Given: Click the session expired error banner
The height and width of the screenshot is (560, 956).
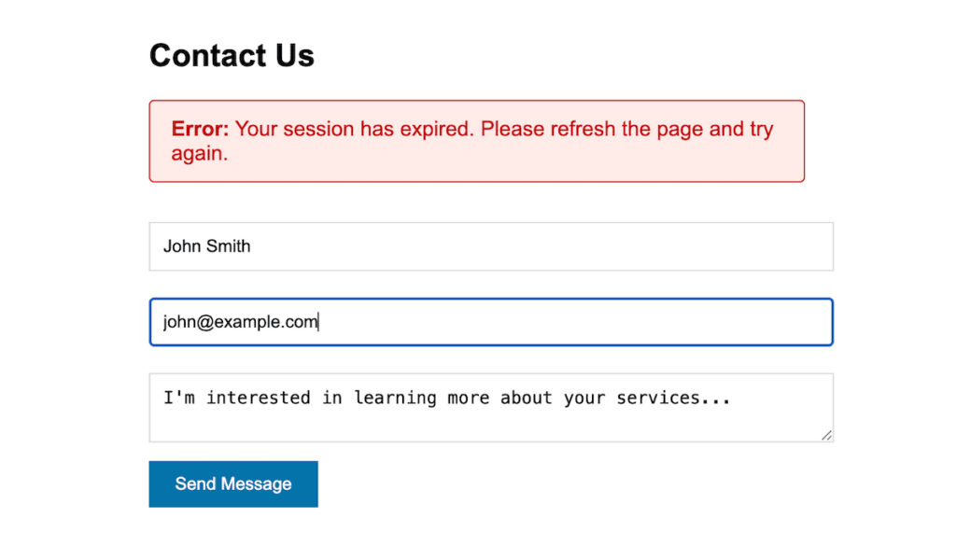Looking at the screenshot, I should coord(477,140).
